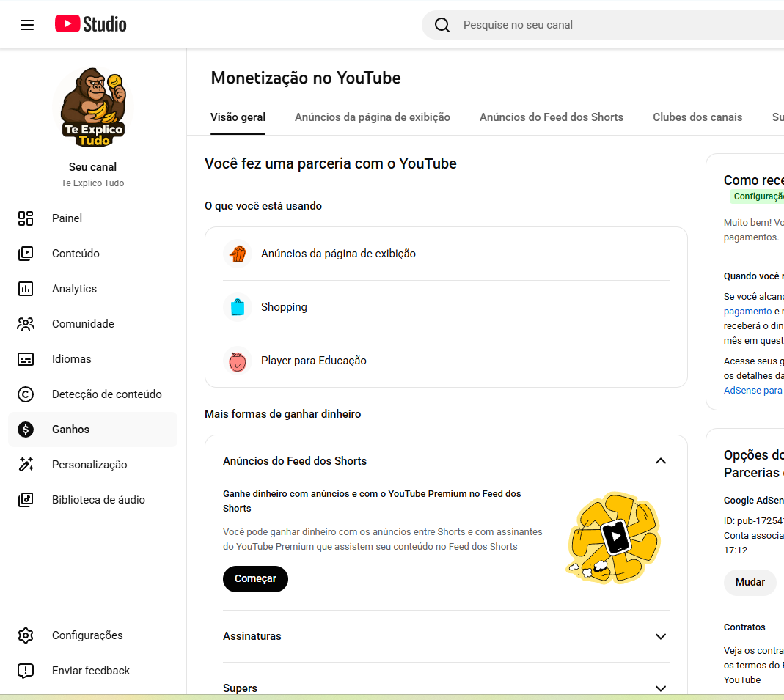Click the Shopping bag icon
The image size is (784, 700).
tap(238, 307)
